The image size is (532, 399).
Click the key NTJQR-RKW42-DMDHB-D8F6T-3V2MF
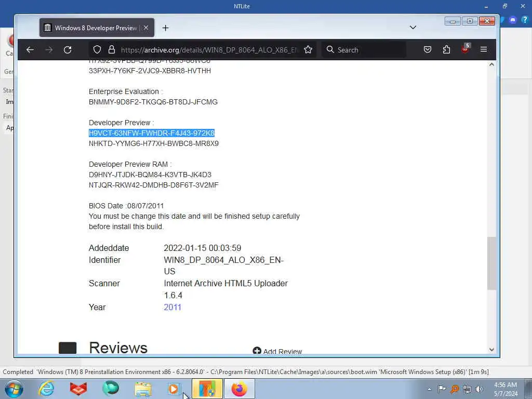[x=154, y=185]
